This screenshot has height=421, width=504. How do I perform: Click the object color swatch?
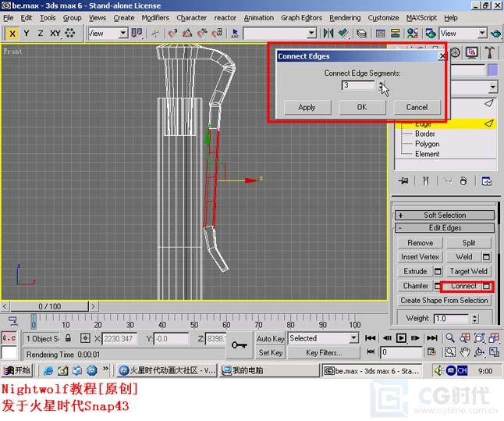pyautogui.click(x=492, y=70)
